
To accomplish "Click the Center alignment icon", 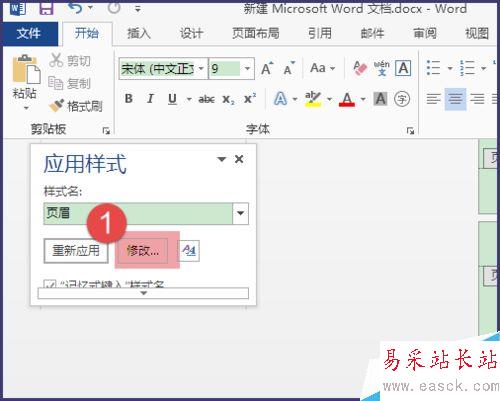I will coord(455,99).
